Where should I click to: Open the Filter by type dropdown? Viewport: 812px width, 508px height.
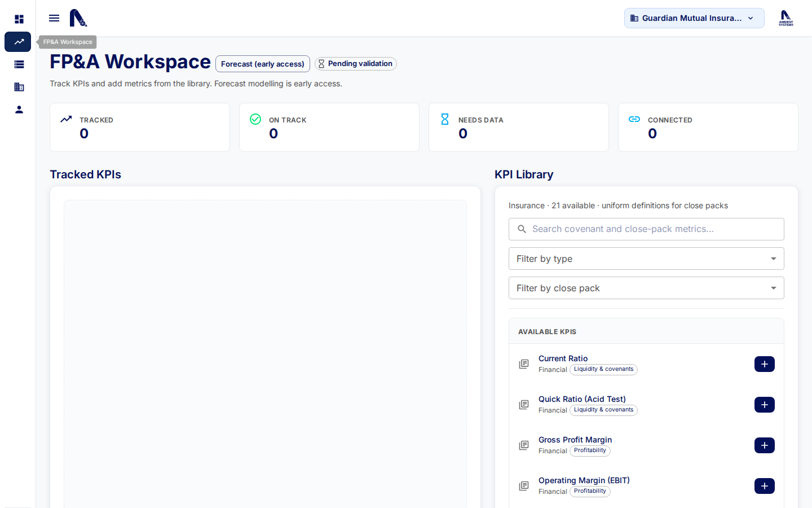coord(646,259)
